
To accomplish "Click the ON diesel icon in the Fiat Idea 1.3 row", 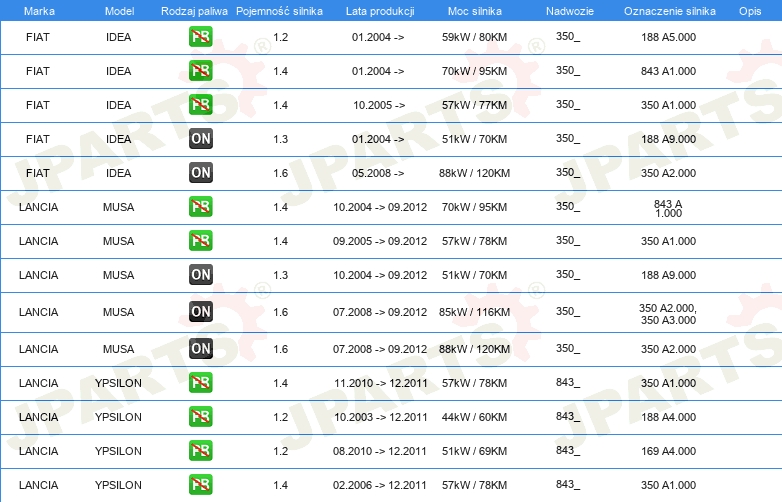I will pos(200,139).
